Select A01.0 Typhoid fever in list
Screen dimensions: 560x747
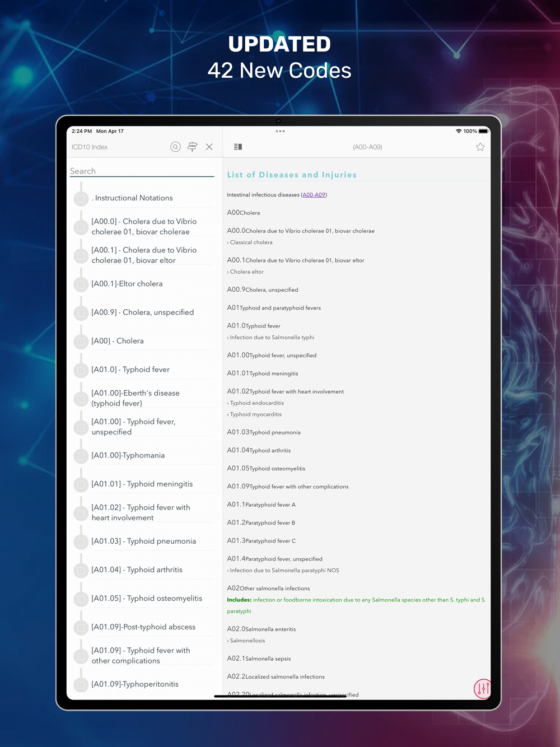(x=254, y=325)
